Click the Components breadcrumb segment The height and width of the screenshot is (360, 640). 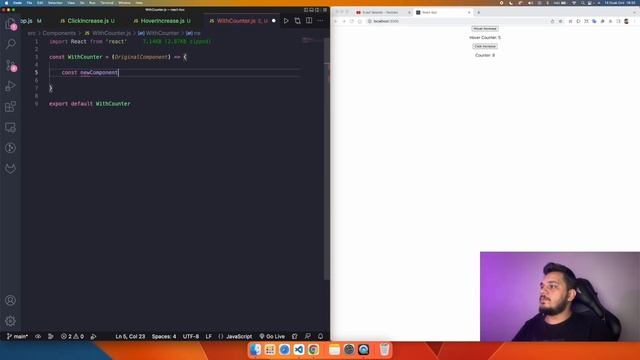coord(59,33)
